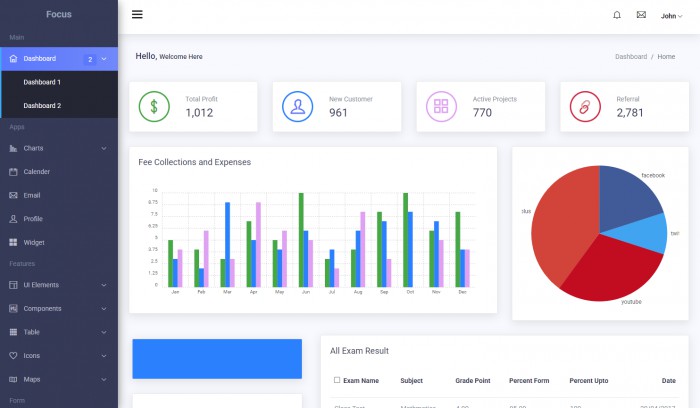Click the Dashboard breadcrumb link
The height and width of the screenshot is (408, 700).
pyautogui.click(x=630, y=57)
